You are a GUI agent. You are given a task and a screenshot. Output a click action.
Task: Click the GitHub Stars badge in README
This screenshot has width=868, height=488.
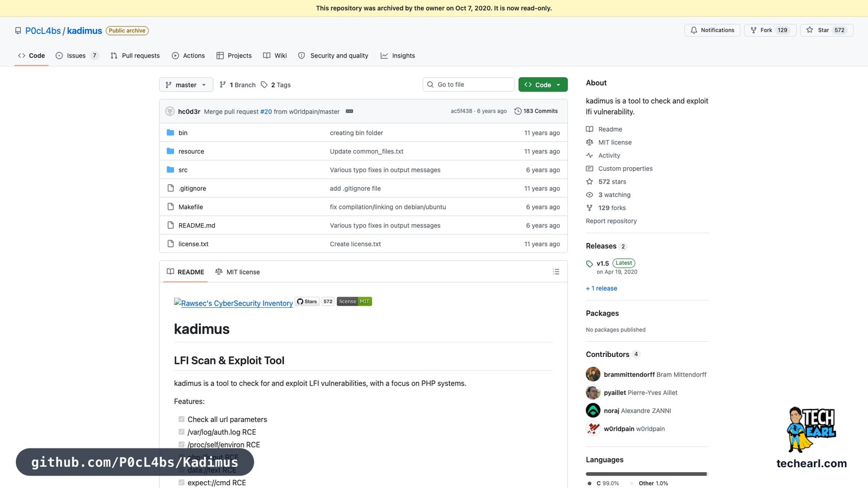pos(315,302)
